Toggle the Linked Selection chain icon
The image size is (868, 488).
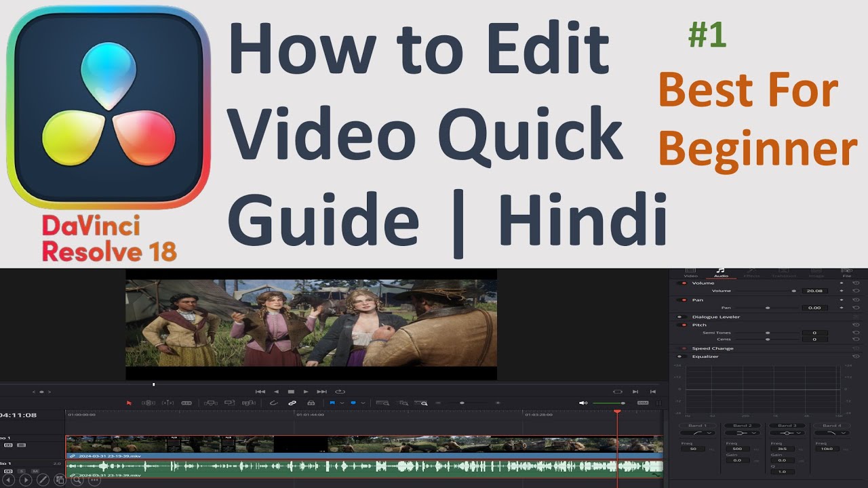click(292, 403)
